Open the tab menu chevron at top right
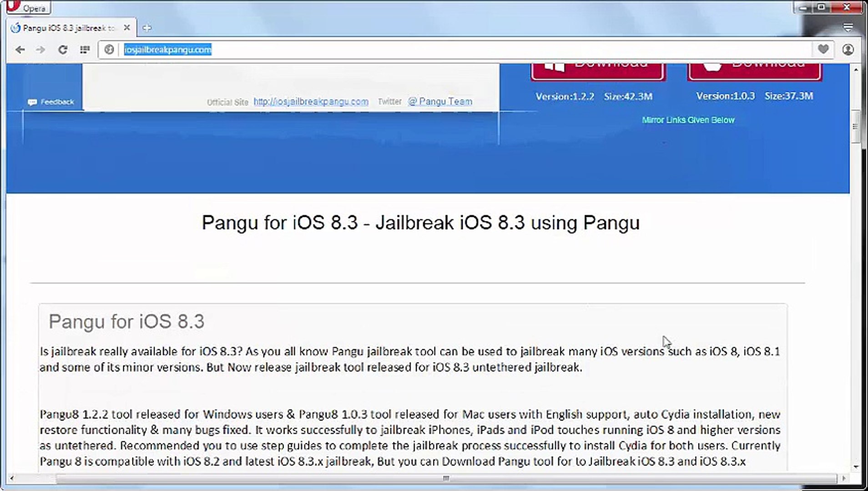This screenshot has height=491, width=868. [x=847, y=26]
